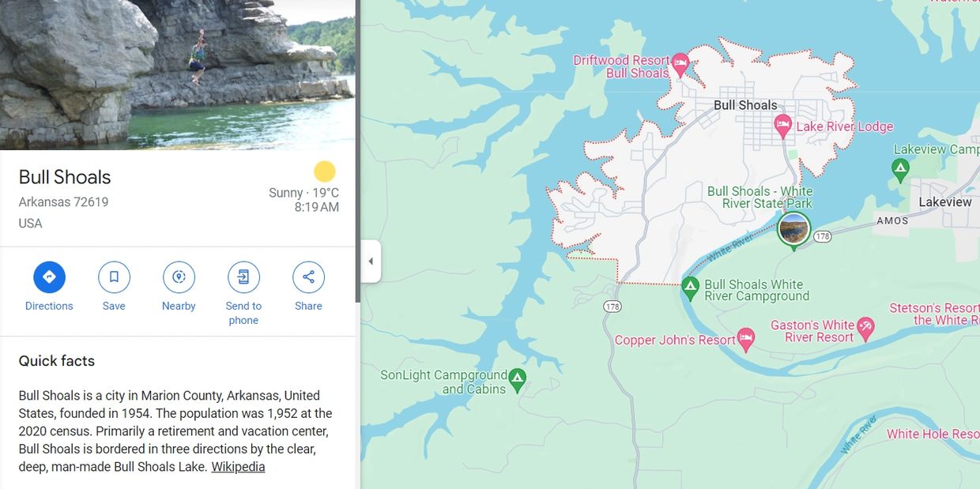Open the Nearby search icon
The height and width of the screenshot is (489, 980).
179,276
